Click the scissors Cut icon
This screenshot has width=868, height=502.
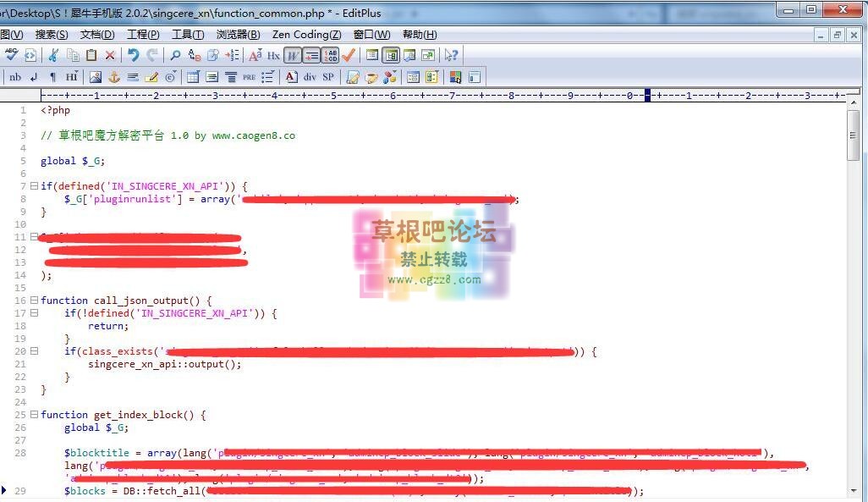click(x=53, y=55)
